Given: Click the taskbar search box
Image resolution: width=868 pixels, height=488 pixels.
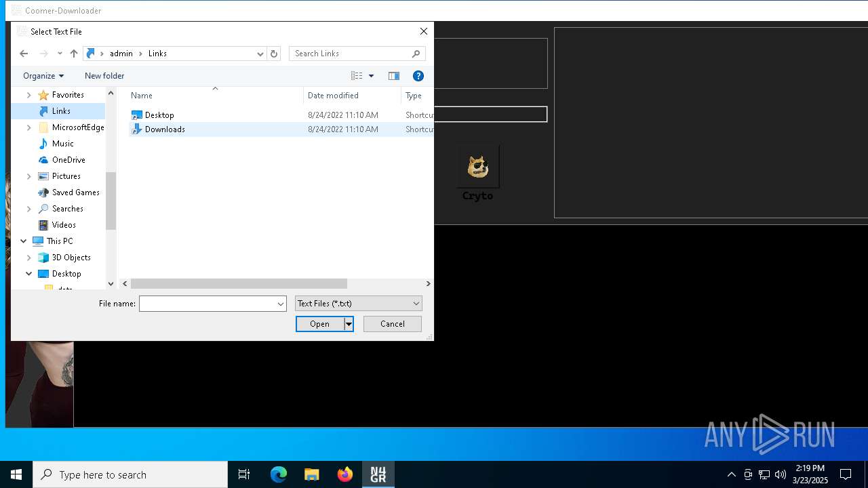Looking at the screenshot, I should pos(130,474).
